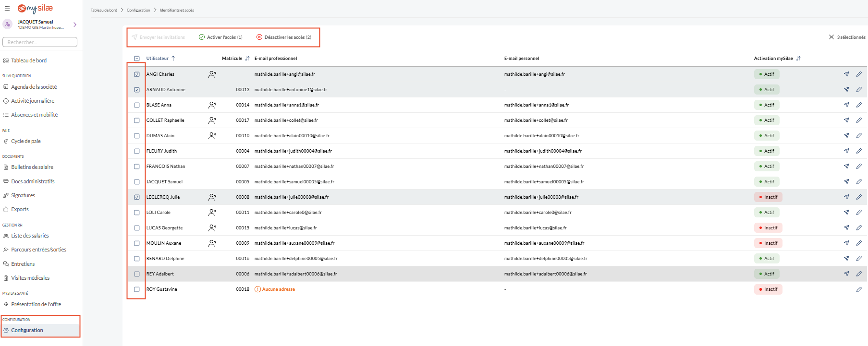Sort by Utilisateur column arrow
The height and width of the screenshot is (346, 868).
[173, 58]
